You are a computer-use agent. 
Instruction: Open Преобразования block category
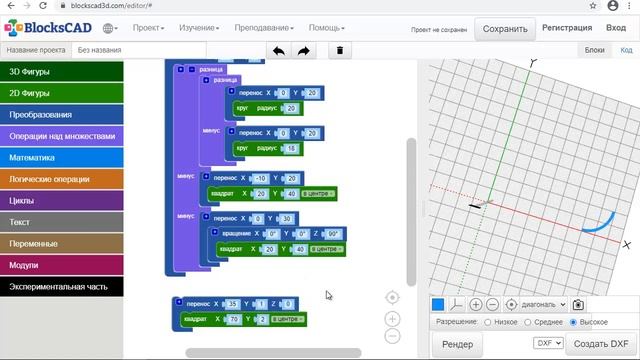click(x=62, y=115)
